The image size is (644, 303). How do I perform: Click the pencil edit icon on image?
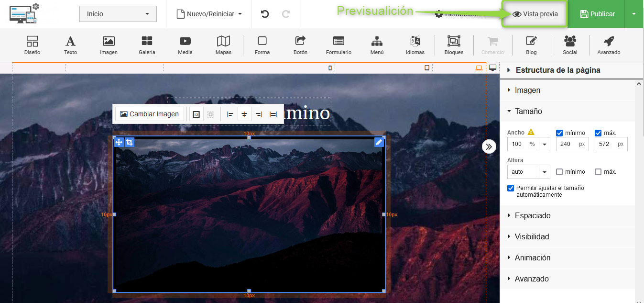[x=379, y=142]
